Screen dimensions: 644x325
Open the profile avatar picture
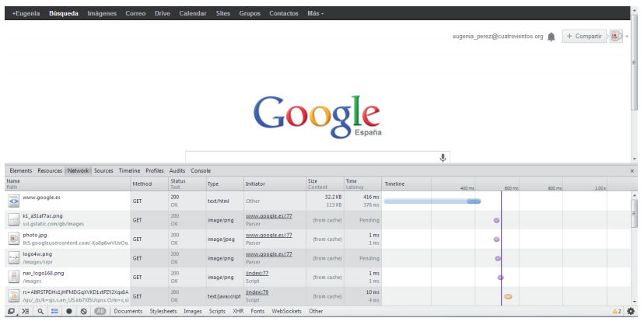coord(615,36)
